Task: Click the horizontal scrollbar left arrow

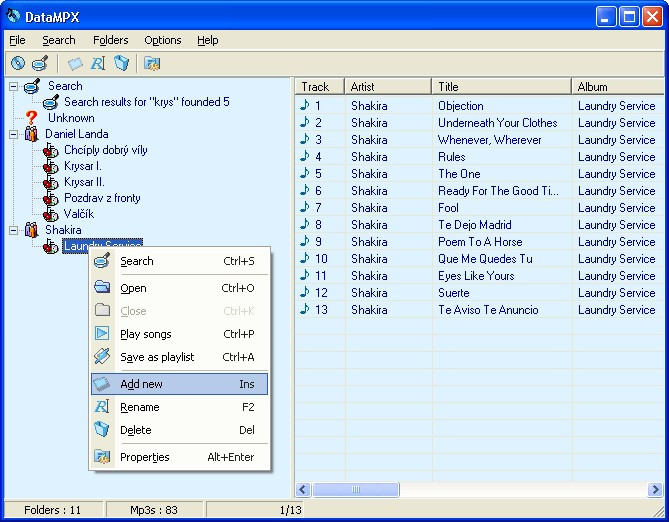Action: 303,489
